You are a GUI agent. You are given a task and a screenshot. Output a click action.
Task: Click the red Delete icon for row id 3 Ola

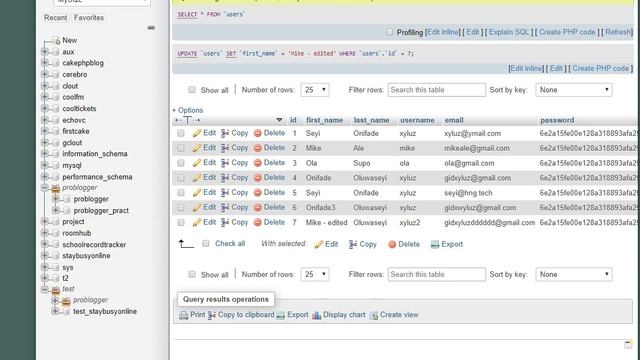[x=258, y=163]
